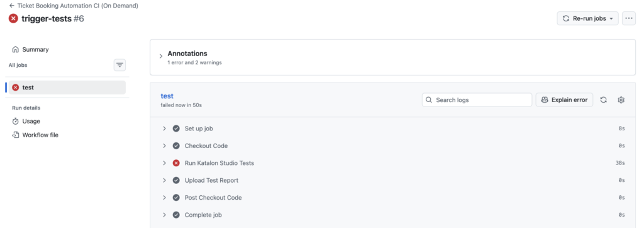
Task: Open the test job title link
Action: [x=167, y=96]
